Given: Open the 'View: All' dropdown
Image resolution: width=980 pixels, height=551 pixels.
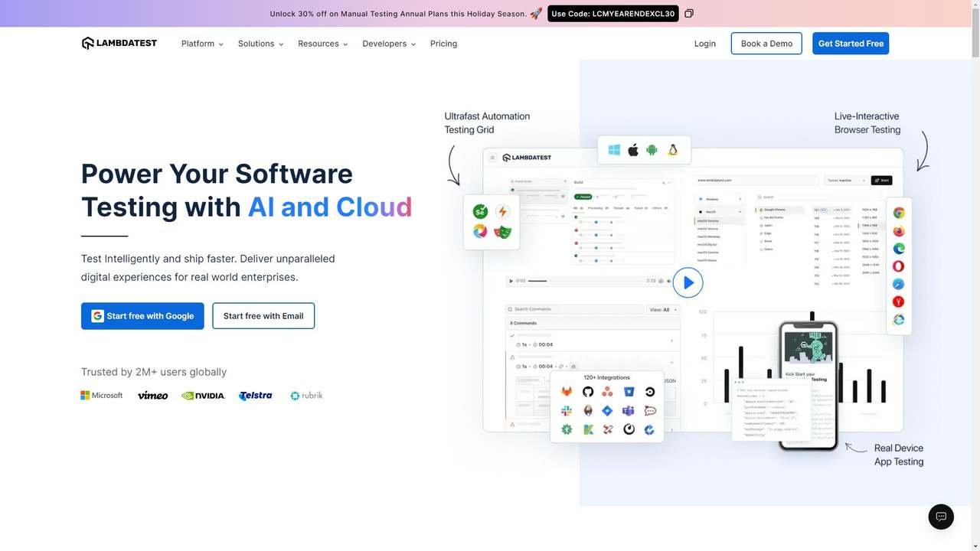Looking at the screenshot, I should pyautogui.click(x=663, y=310).
